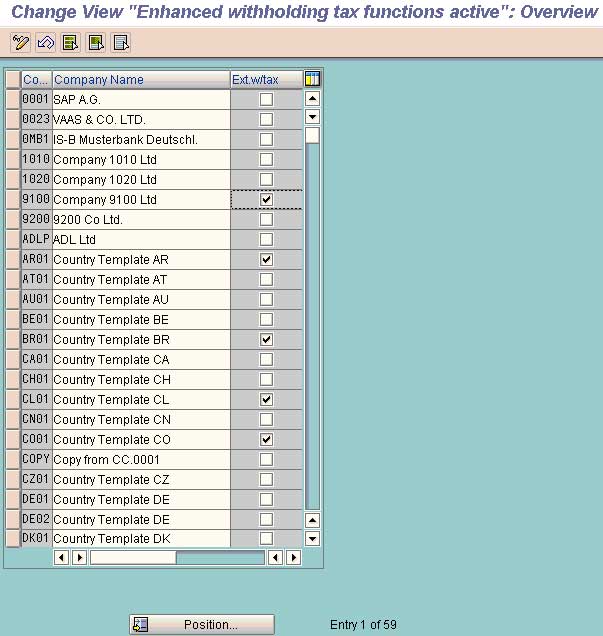Click the name Country Template CH
The width and height of the screenshot is (603, 636).
(141, 380)
